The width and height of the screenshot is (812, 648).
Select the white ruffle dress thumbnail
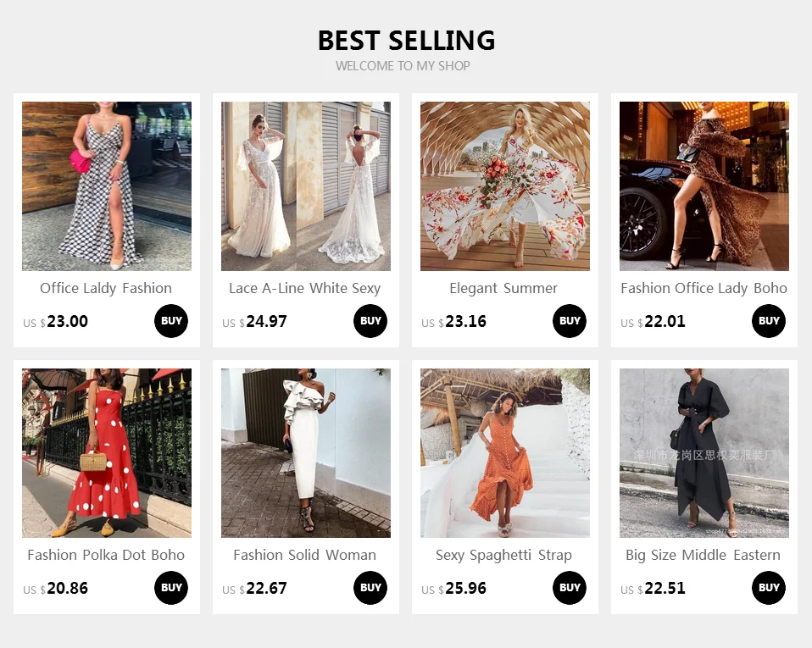click(x=306, y=453)
